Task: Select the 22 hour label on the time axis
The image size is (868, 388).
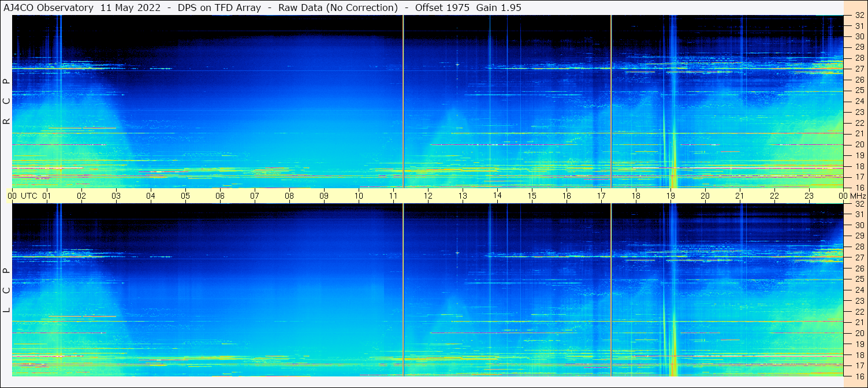Action: click(774, 196)
